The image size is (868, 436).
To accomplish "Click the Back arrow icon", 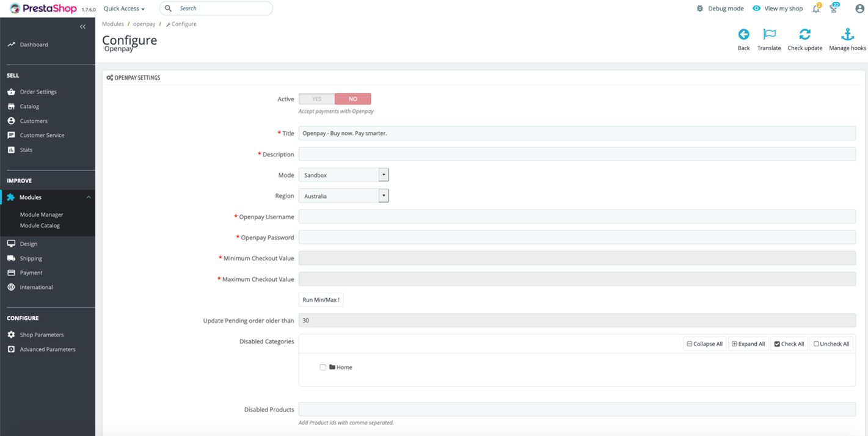I will (x=743, y=35).
